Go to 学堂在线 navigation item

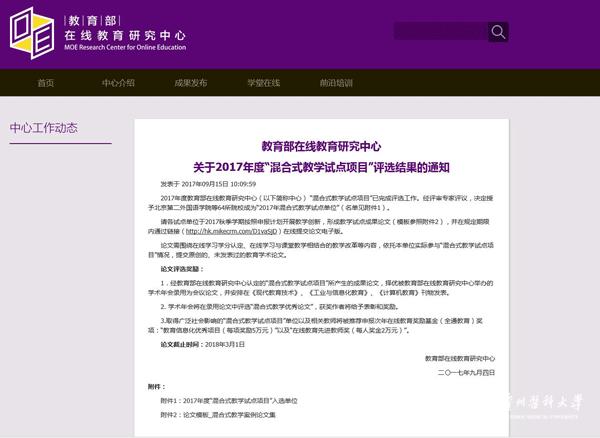(x=264, y=83)
